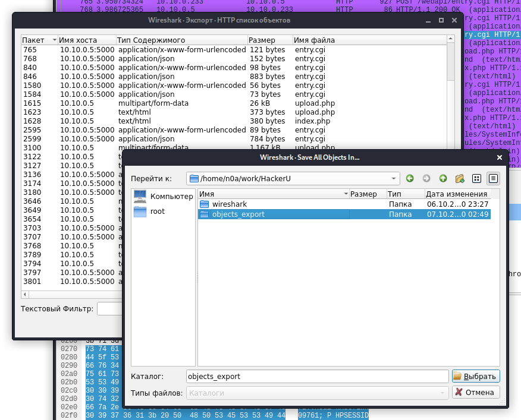Select packet 840 entry.cgi row
The image size is (521, 420).
click(x=234, y=68)
